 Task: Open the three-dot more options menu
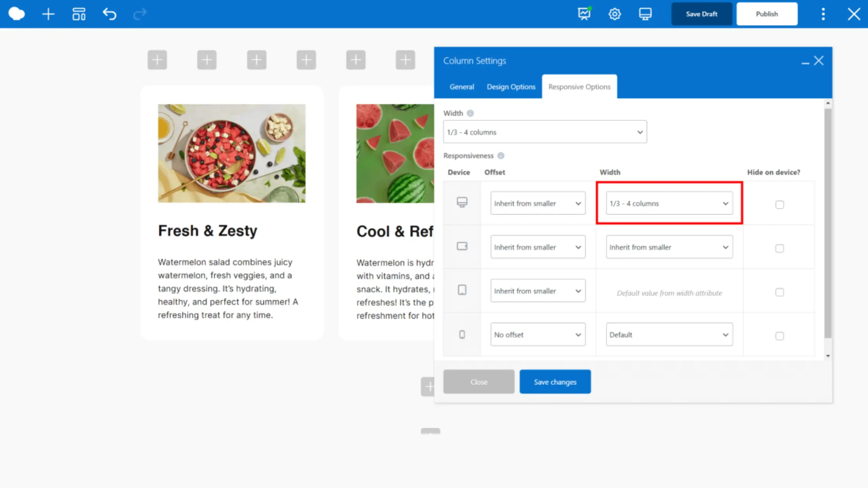click(823, 14)
